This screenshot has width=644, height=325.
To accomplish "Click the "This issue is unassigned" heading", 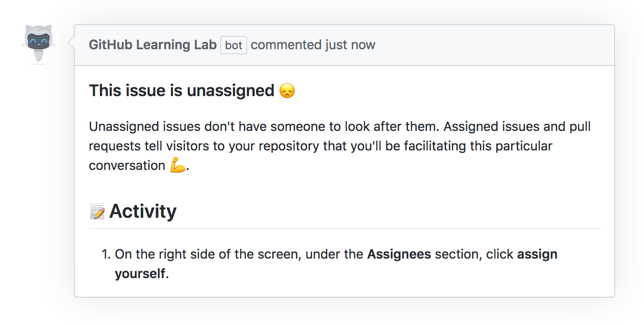I will (x=182, y=91).
